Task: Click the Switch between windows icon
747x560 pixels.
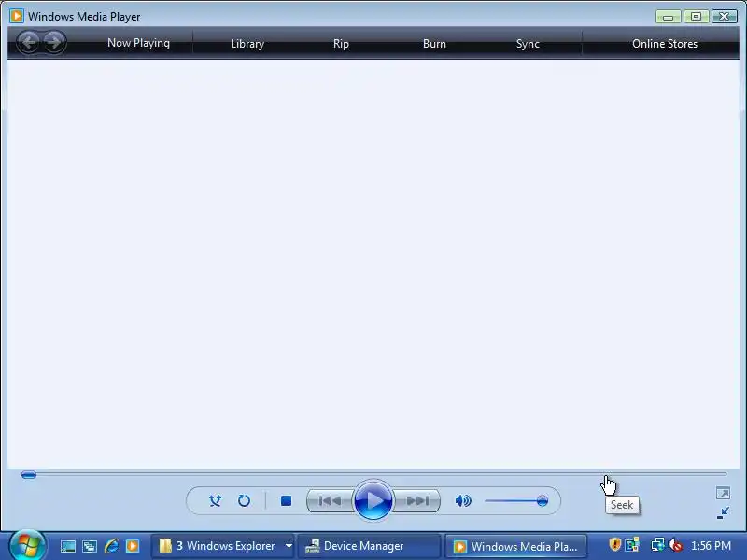Action: tap(89, 546)
